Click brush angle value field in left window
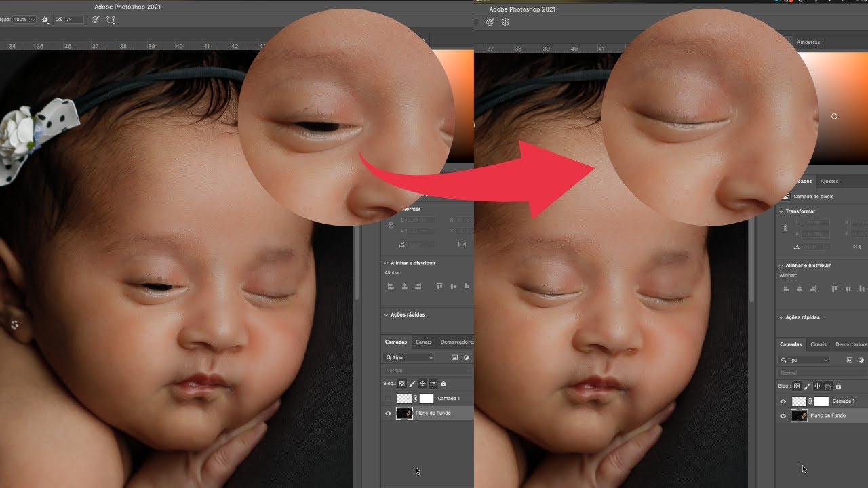 [x=74, y=20]
